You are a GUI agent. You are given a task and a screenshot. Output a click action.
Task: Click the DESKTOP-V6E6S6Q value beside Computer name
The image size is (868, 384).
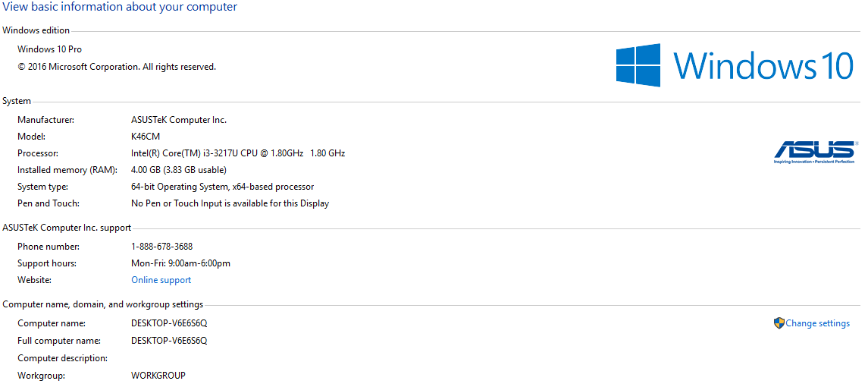tap(169, 323)
